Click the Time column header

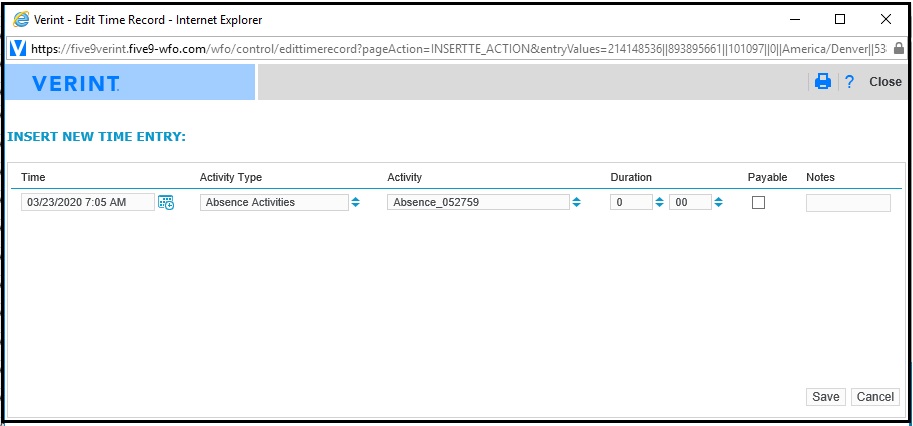pos(33,178)
